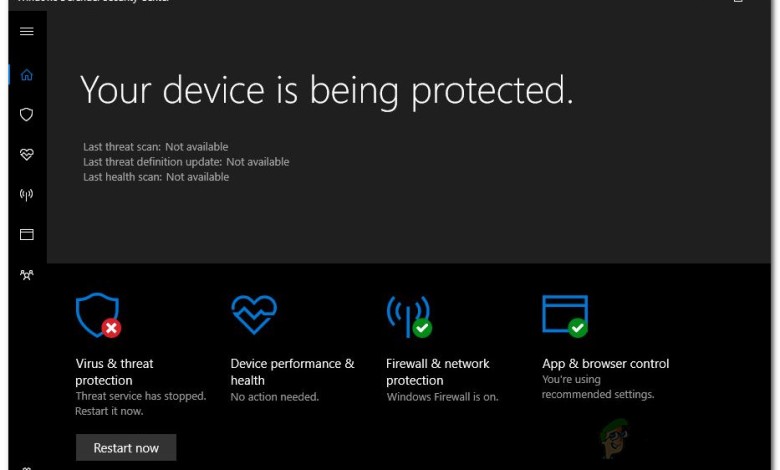Expand the hamburger navigation menu
780x470 pixels.
27,31
